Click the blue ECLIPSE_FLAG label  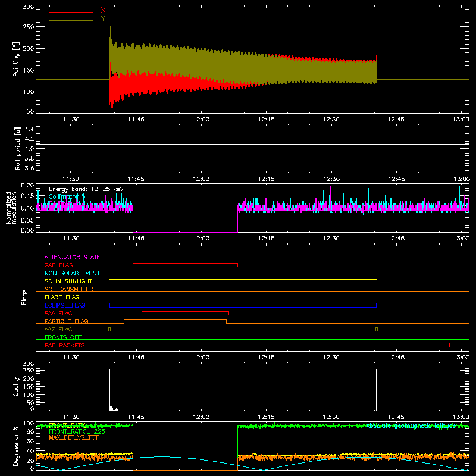point(65,305)
